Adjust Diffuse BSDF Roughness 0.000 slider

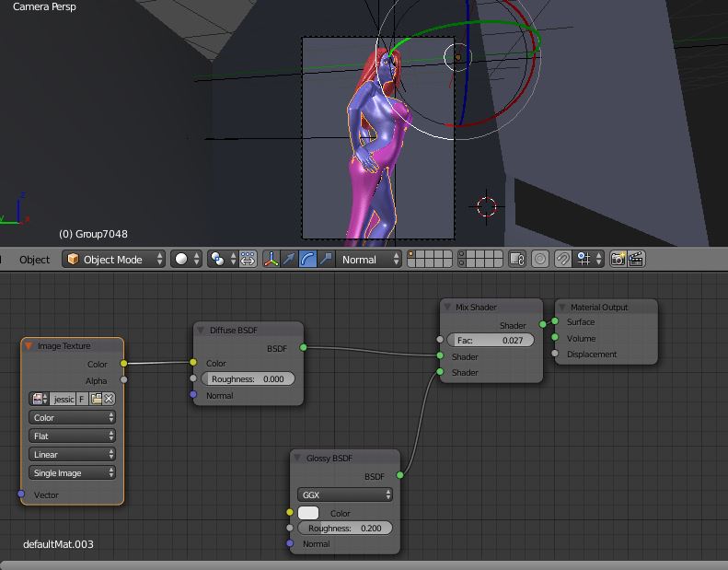(x=248, y=378)
